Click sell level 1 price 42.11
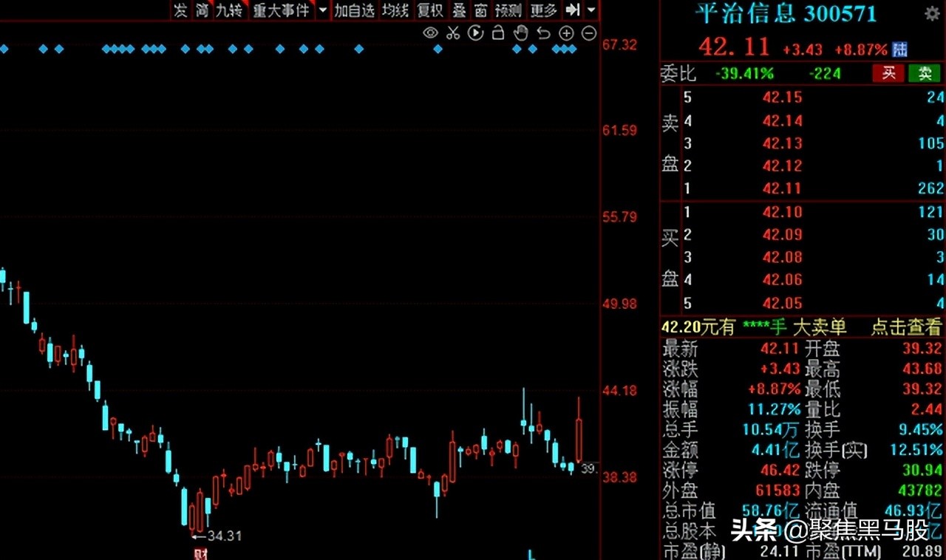The height and width of the screenshot is (560, 946). [782, 188]
